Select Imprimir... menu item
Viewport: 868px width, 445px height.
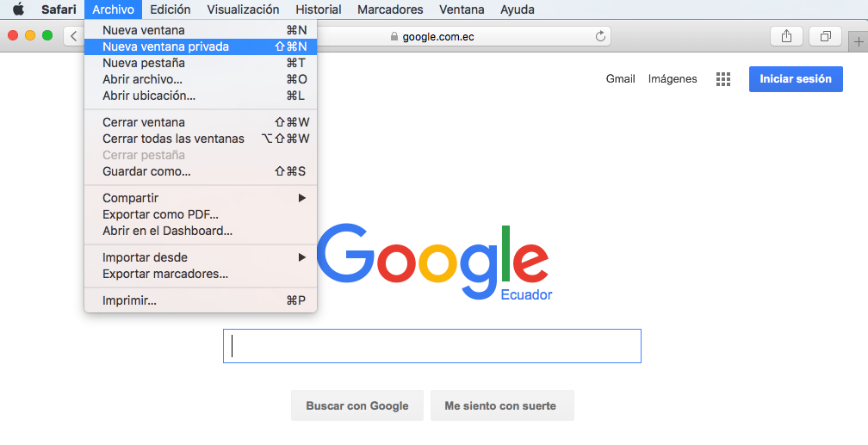pyautogui.click(x=201, y=300)
